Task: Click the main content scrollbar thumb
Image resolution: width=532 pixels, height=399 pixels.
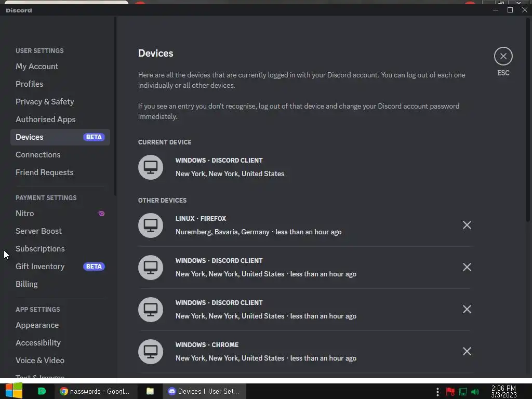Action: click(x=528, y=119)
